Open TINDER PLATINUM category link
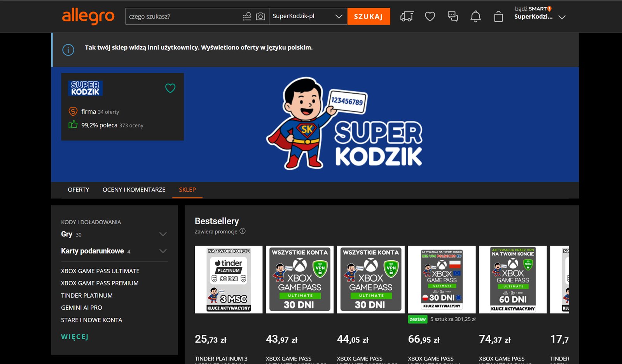The image size is (622, 364). point(87,296)
